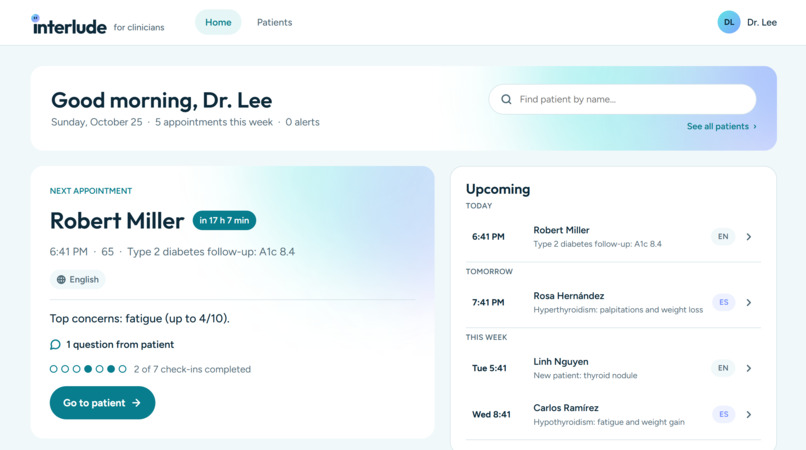Click the 'in 17 h 7 min' badge
The image size is (806, 450).
[224, 220]
